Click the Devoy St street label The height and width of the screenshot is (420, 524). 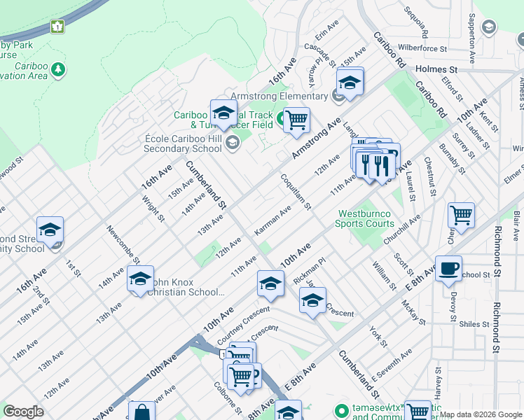coord(453,307)
